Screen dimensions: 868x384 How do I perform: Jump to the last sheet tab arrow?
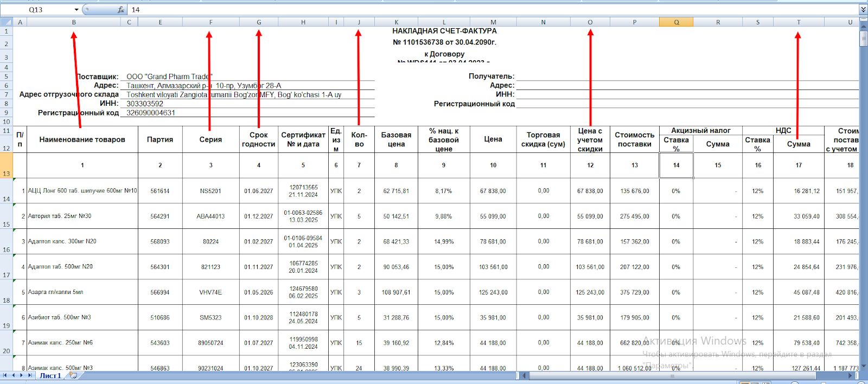(x=29, y=375)
